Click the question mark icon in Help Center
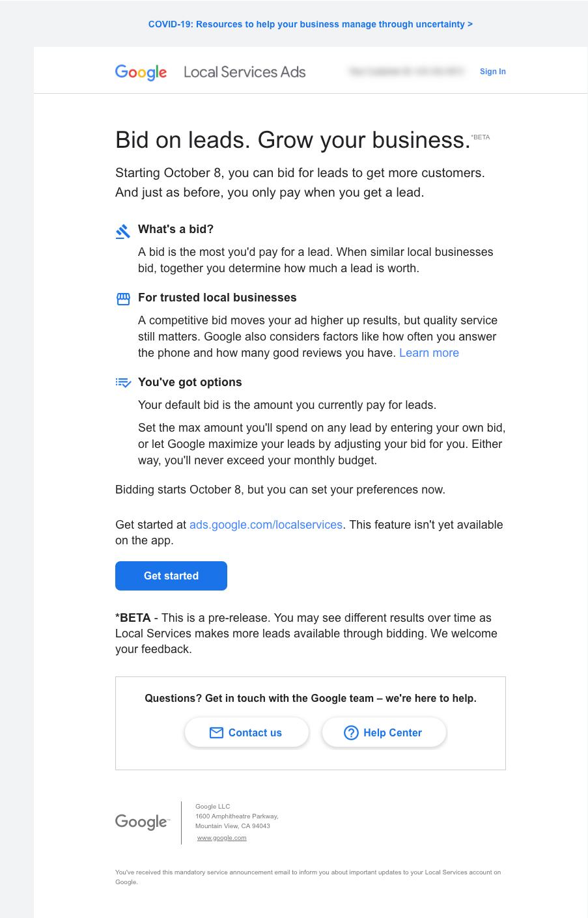This screenshot has width=588, height=918. [351, 733]
